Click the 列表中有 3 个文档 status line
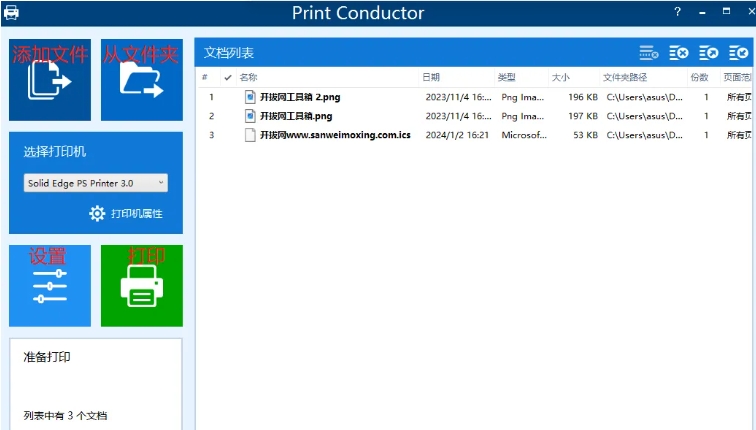 tap(65, 416)
